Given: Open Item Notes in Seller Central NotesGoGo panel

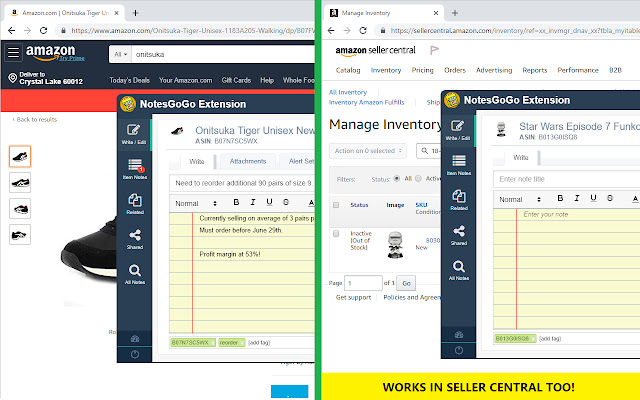Looking at the screenshot, I should [x=459, y=165].
